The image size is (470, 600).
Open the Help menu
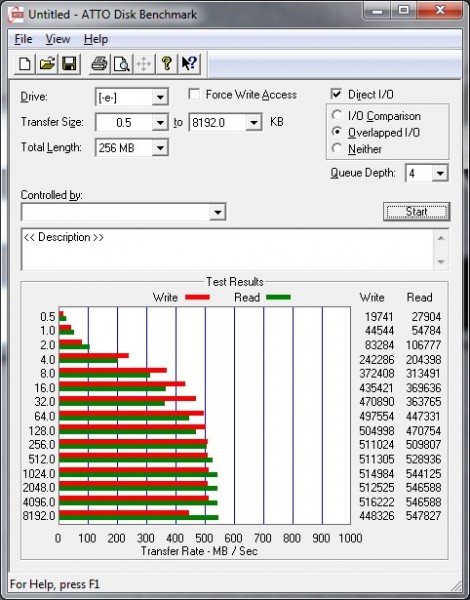click(x=96, y=39)
